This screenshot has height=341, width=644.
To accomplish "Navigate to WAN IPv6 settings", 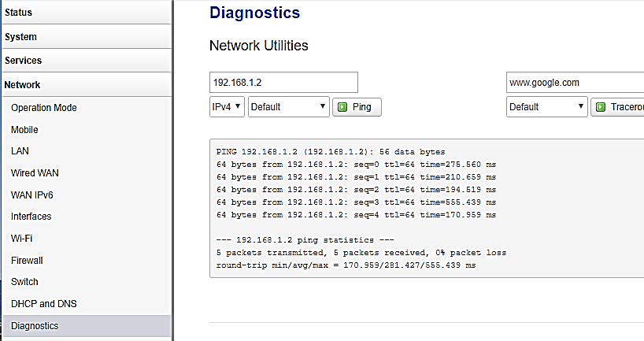I will [x=32, y=195].
